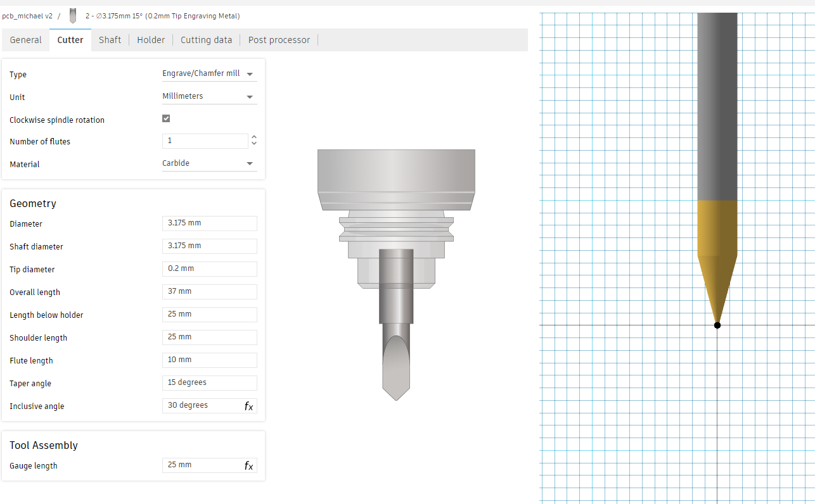815x504 pixels.
Task: Click the 'Taper angle' label
Action: tap(30, 384)
